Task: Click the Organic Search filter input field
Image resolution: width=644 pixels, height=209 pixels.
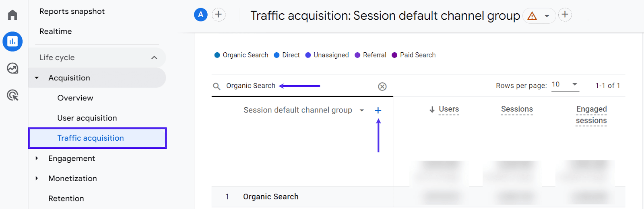Action: pos(298,86)
